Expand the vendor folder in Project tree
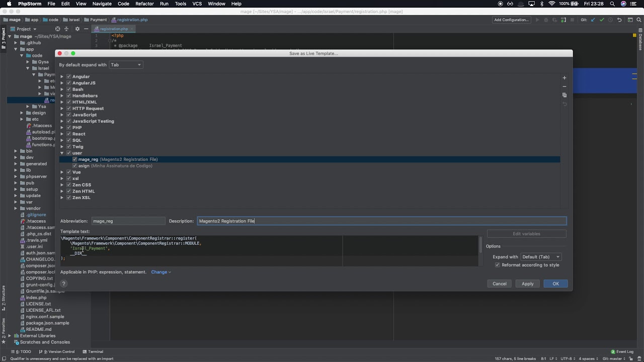644x362 pixels. click(16, 209)
